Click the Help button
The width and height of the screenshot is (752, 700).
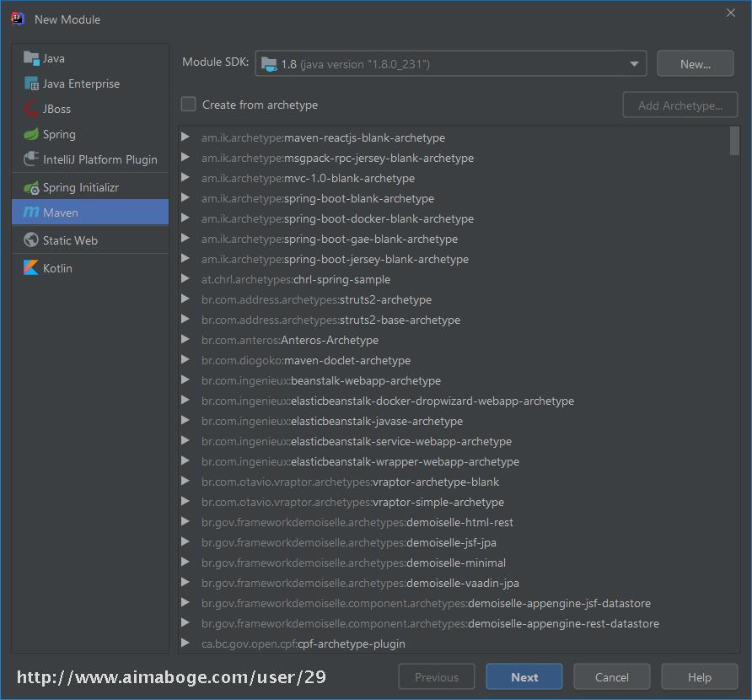pos(699,677)
